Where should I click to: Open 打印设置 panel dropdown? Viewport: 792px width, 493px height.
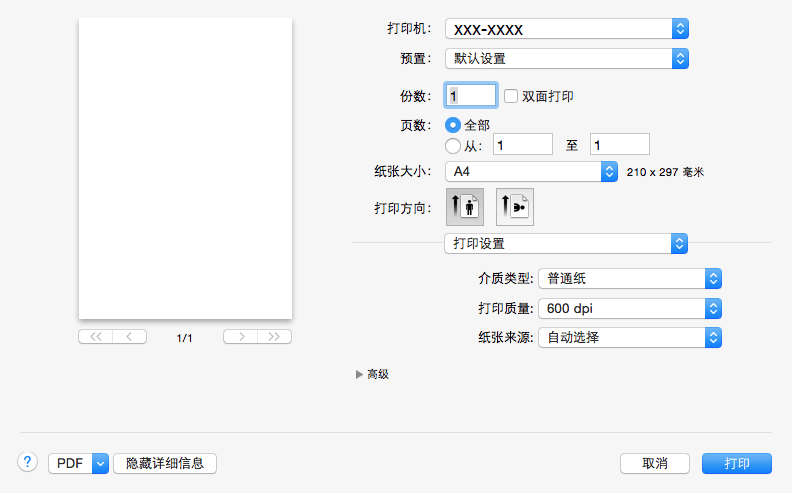tap(566, 243)
